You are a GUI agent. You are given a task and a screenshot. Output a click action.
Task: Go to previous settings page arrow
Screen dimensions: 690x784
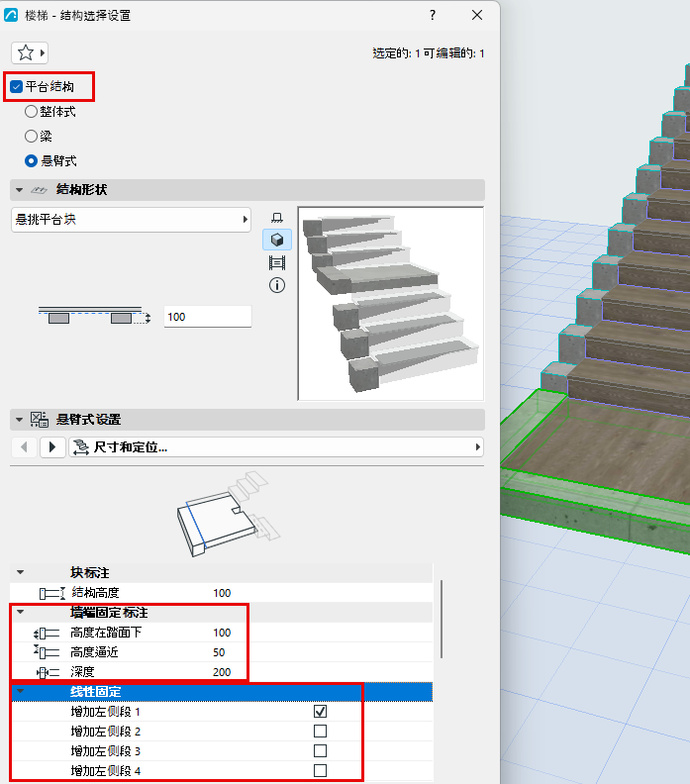point(24,446)
